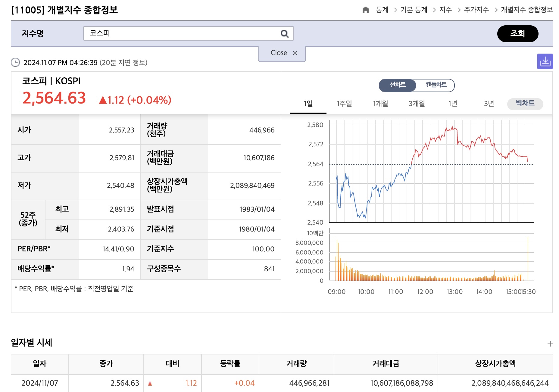Click the 거래량 value 446,966

tap(262, 130)
